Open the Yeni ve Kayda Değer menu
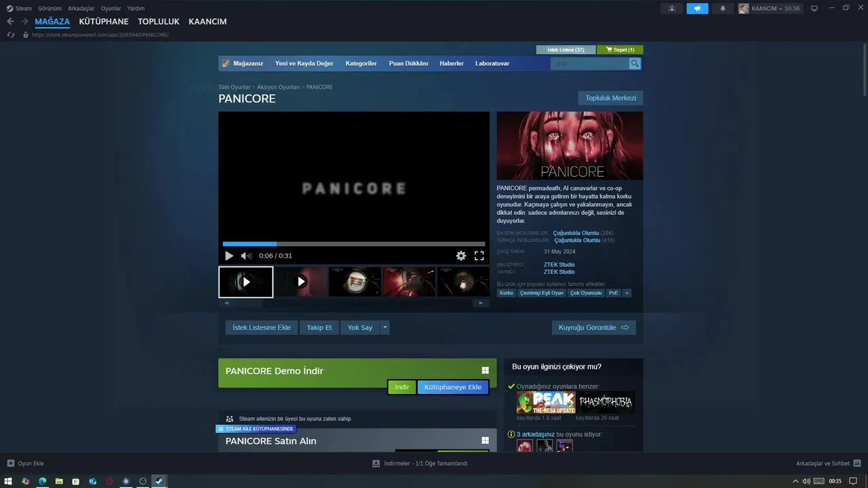This screenshot has width=868, height=488. (304, 64)
